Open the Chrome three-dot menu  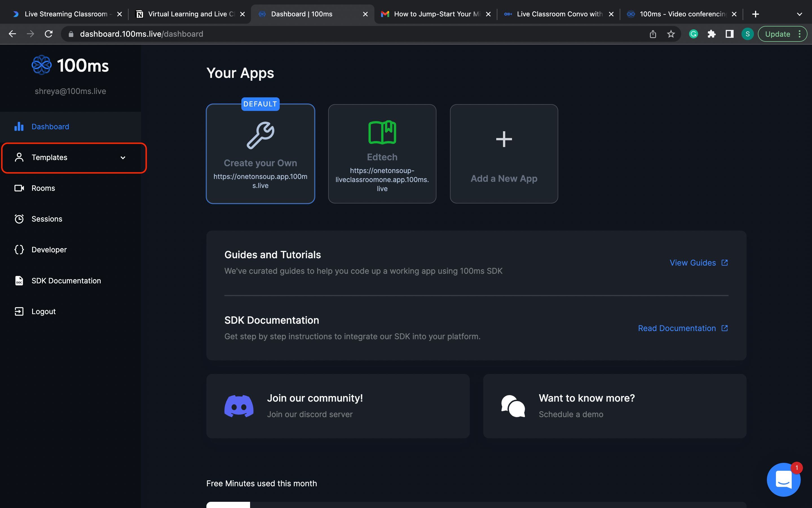point(800,34)
